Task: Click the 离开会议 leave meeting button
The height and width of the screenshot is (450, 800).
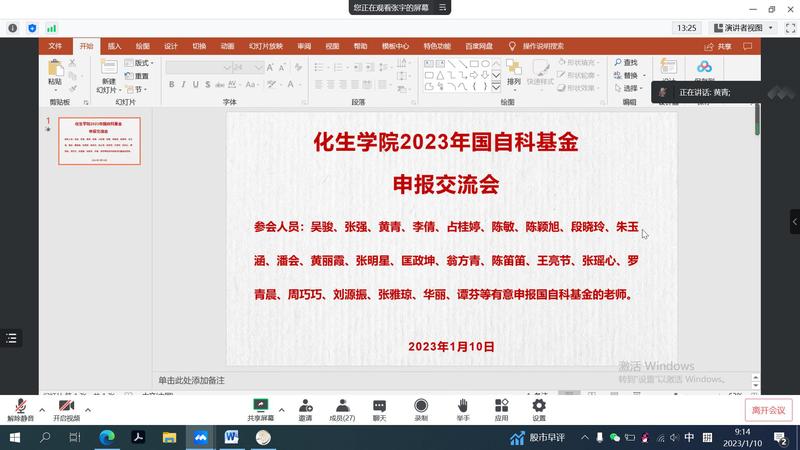Action: click(769, 410)
